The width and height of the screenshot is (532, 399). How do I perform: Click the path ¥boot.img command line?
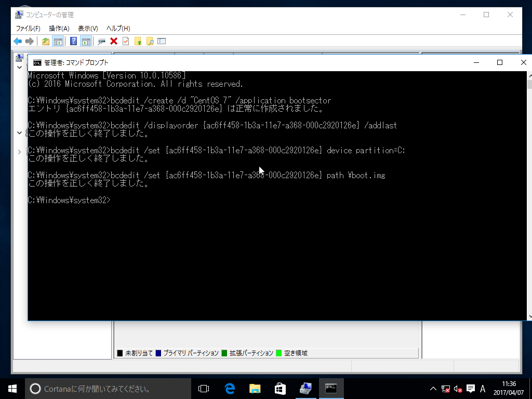(207, 176)
